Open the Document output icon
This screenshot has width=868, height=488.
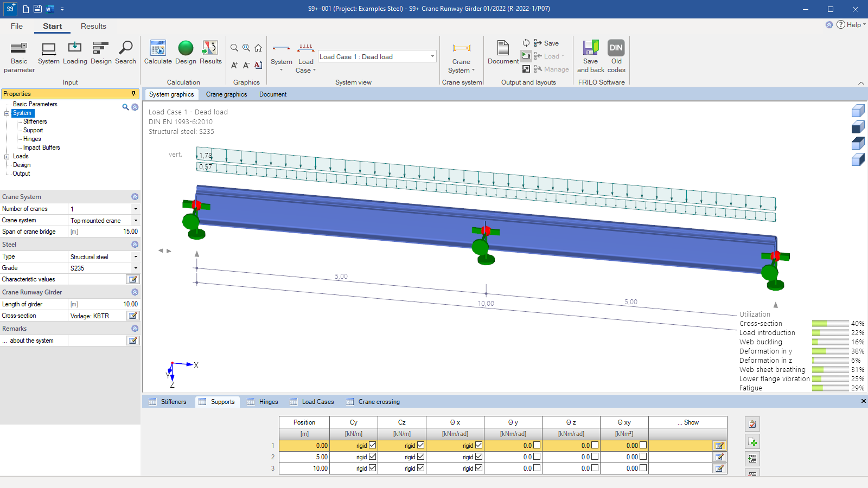[x=503, y=53]
